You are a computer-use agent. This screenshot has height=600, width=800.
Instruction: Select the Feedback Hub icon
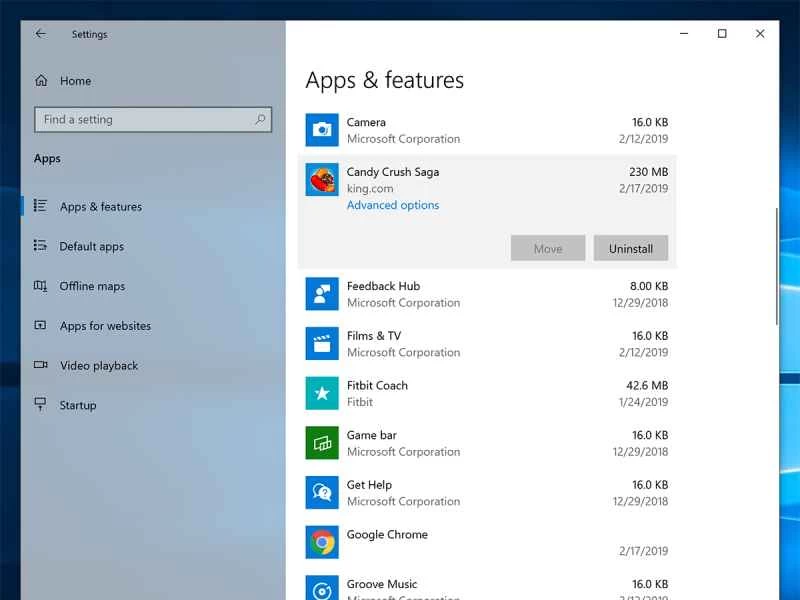[321, 293]
